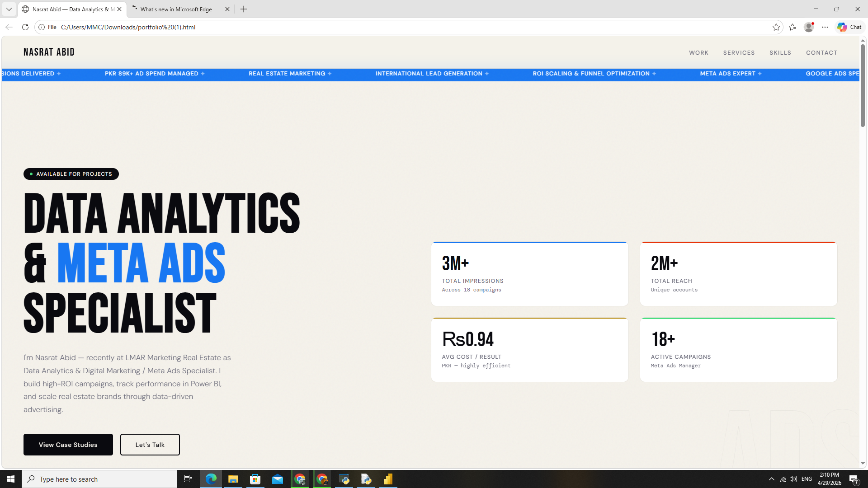
Task: Switch to What's new in Microsoft Edge tab
Action: coord(181,9)
